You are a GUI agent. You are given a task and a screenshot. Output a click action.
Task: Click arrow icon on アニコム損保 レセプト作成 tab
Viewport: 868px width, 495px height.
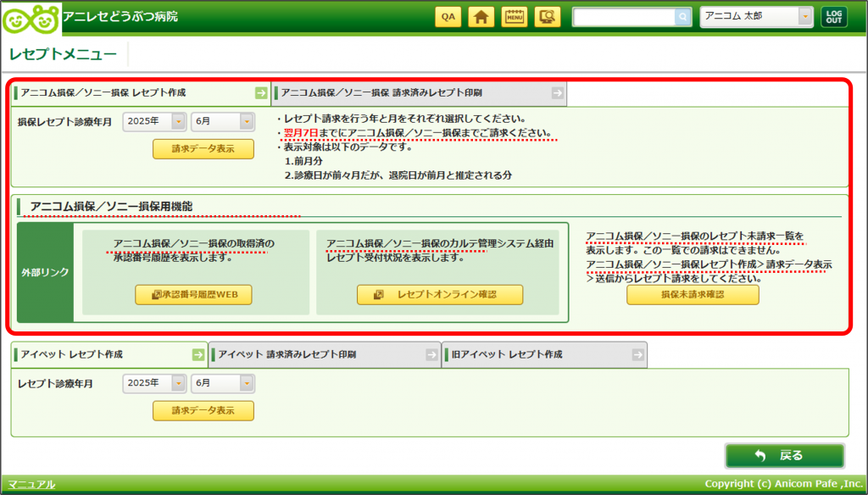[261, 93]
